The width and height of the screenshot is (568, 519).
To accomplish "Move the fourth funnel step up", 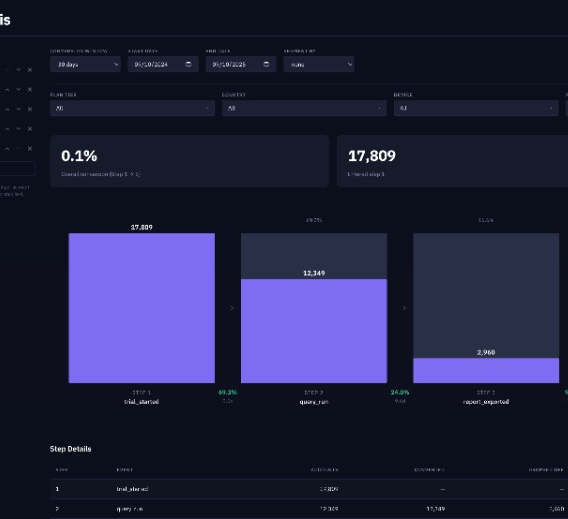I will tap(7, 129).
